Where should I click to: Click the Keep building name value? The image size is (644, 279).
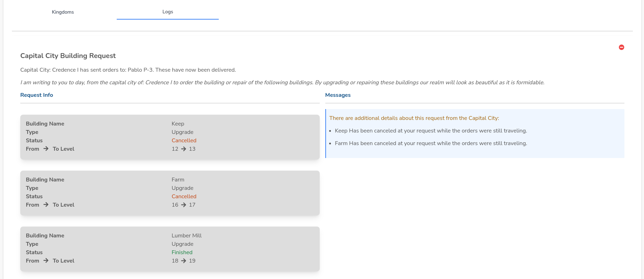[x=178, y=124]
